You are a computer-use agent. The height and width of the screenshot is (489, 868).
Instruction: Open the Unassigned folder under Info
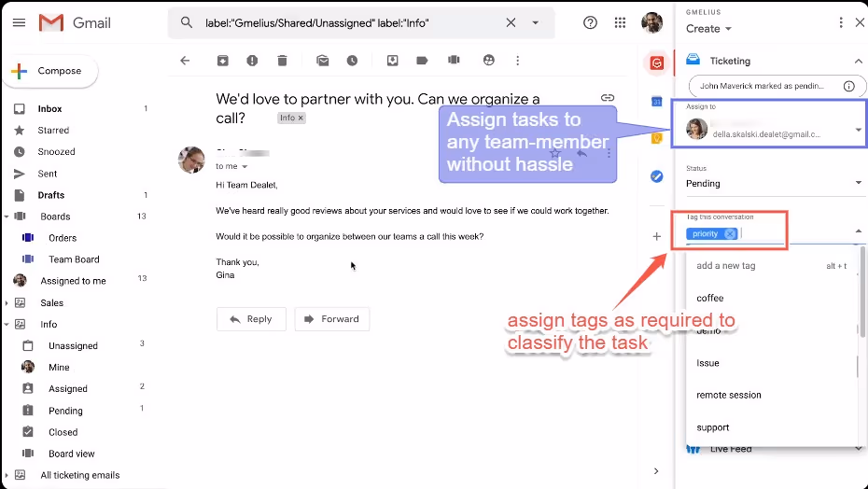pyautogui.click(x=73, y=345)
